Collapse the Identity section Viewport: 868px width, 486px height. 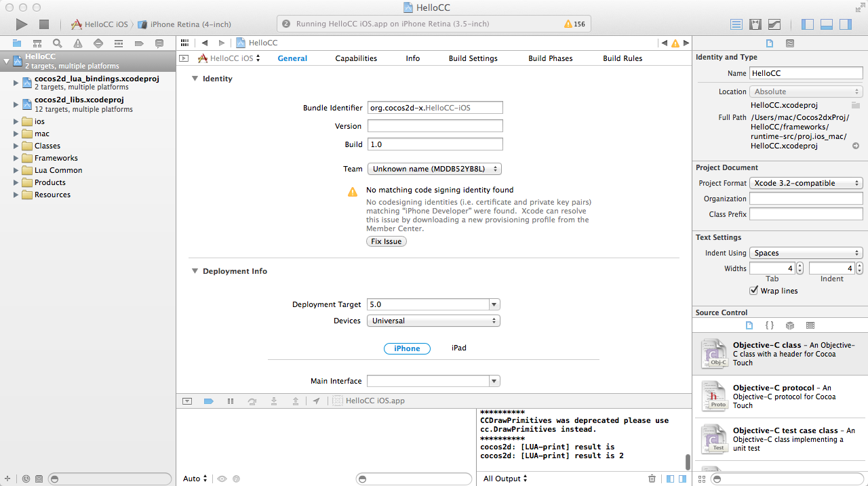pyautogui.click(x=195, y=79)
